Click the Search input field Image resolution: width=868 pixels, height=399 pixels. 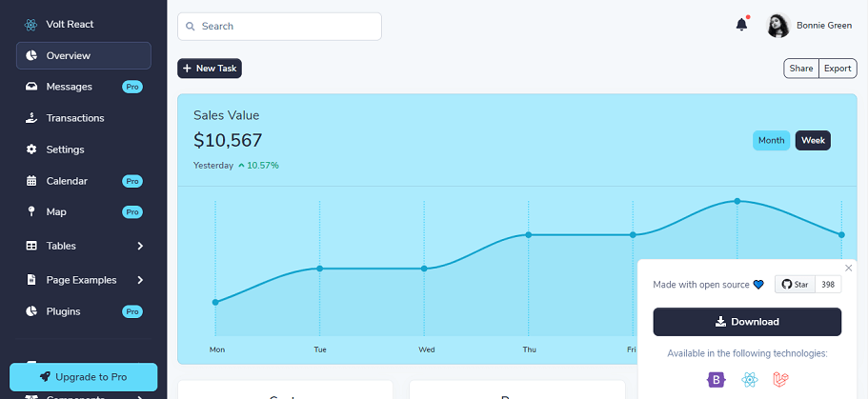click(x=279, y=27)
